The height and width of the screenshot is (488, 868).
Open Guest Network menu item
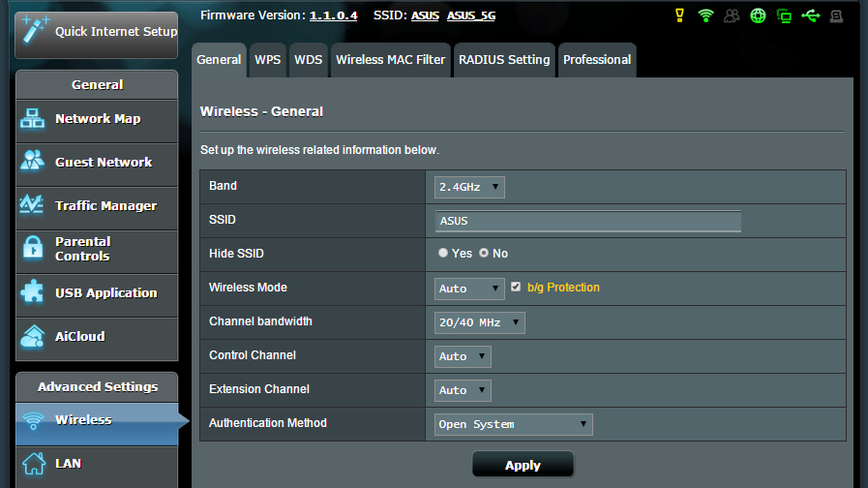click(97, 165)
